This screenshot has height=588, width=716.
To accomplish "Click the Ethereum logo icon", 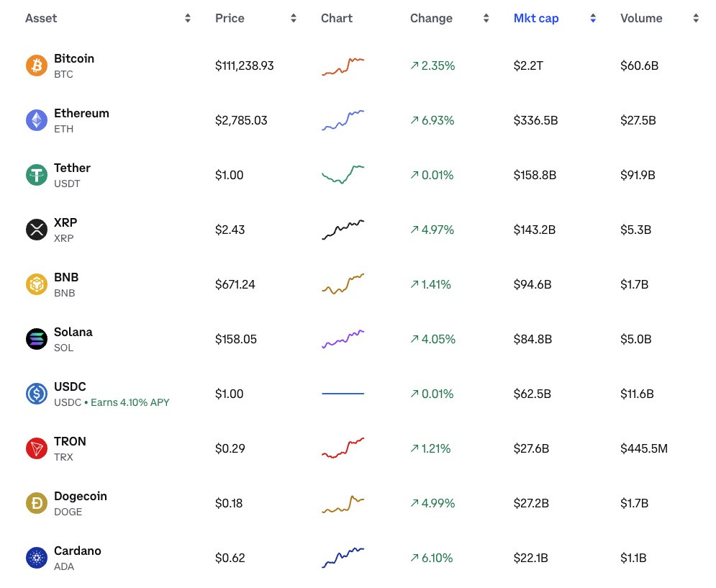I will (37, 120).
